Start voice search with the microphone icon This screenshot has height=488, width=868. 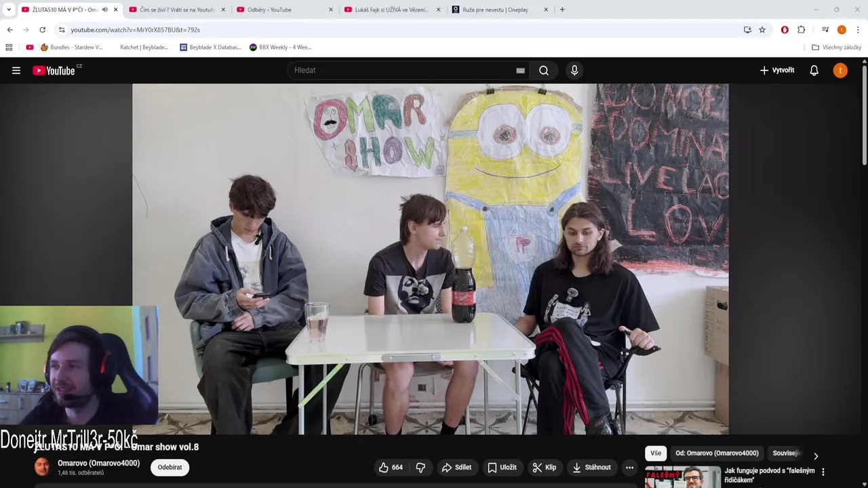coord(574,70)
